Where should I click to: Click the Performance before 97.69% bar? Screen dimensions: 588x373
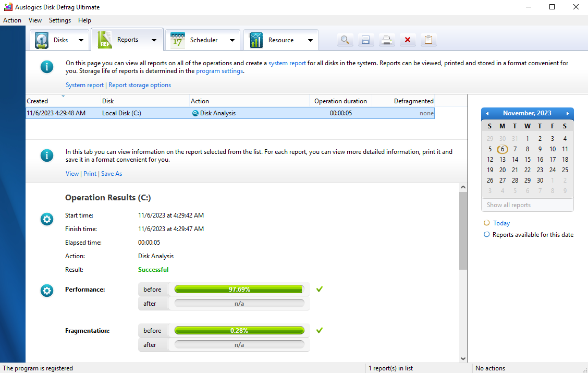[239, 290]
